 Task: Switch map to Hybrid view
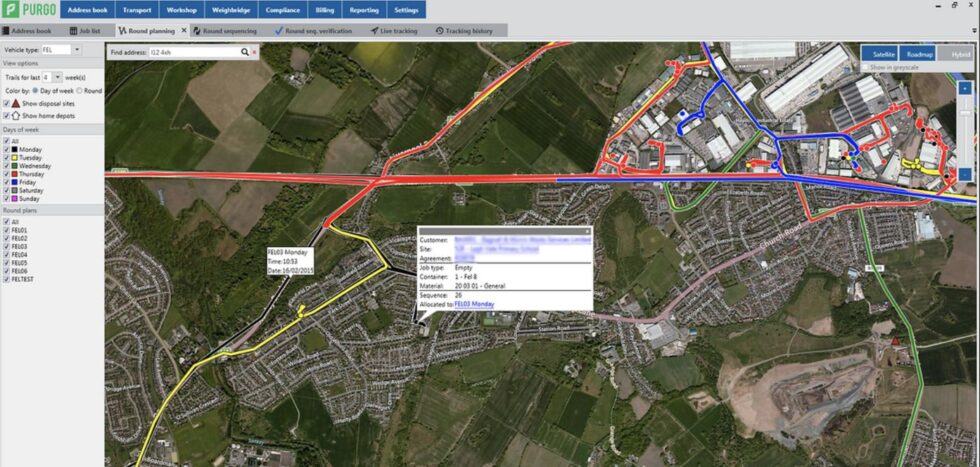tap(957, 54)
